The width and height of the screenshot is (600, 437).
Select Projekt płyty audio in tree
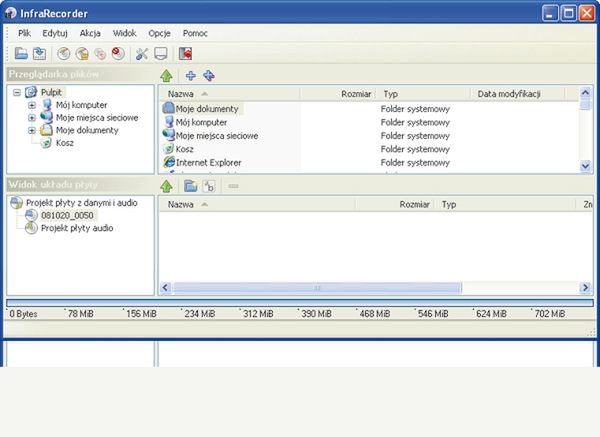point(76,228)
